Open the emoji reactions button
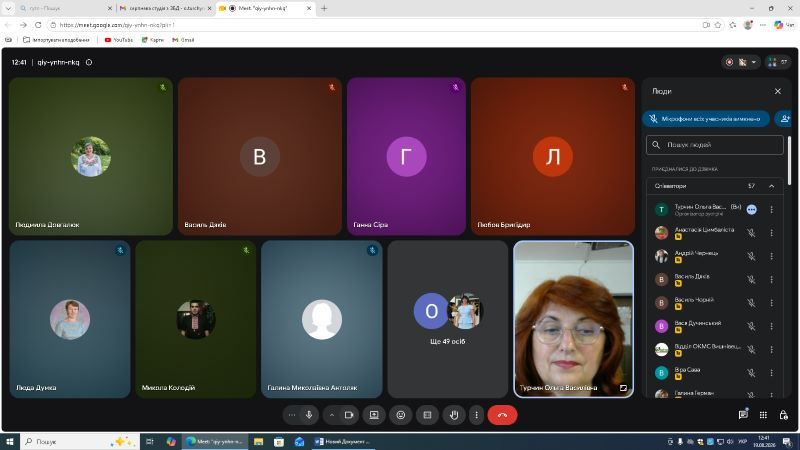This screenshot has height=450, width=800. 401,415
